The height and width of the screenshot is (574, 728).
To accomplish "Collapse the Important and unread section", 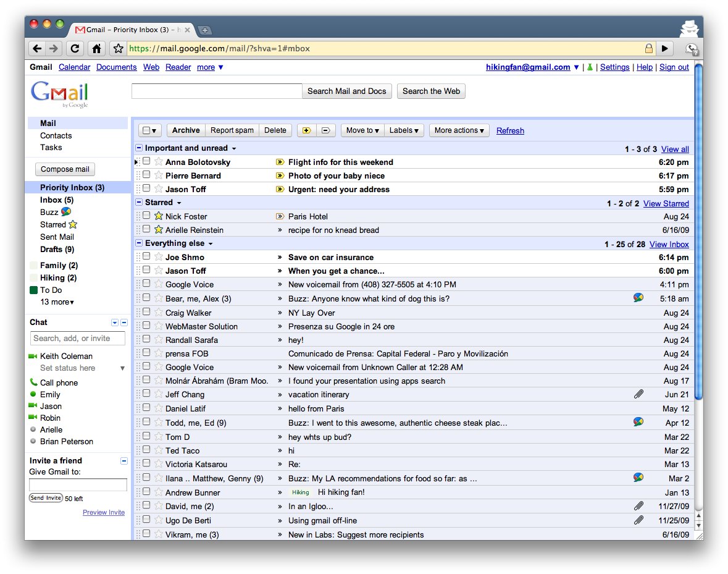I will tap(139, 148).
